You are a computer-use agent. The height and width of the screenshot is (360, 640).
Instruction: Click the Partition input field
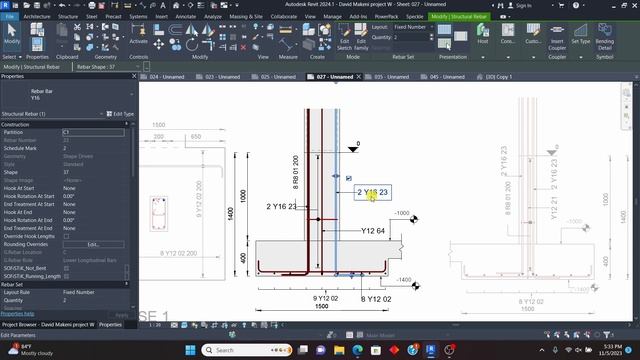[93, 132]
